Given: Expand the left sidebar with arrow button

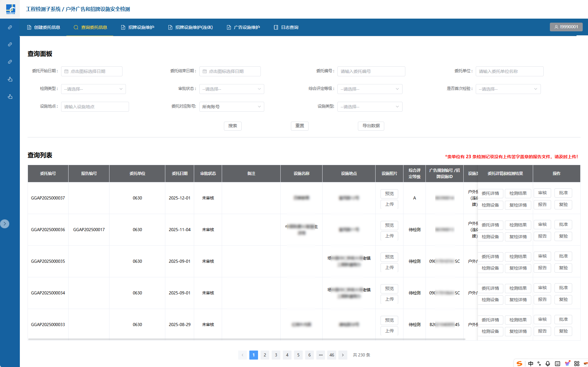Looking at the screenshot, I should (x=5, y=224).
